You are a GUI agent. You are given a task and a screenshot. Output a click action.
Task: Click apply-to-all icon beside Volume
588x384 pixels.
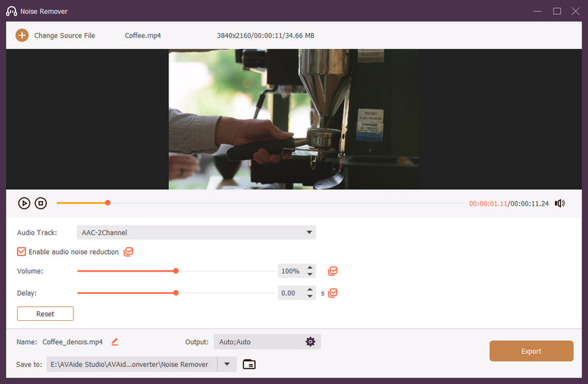pos(333,271)
